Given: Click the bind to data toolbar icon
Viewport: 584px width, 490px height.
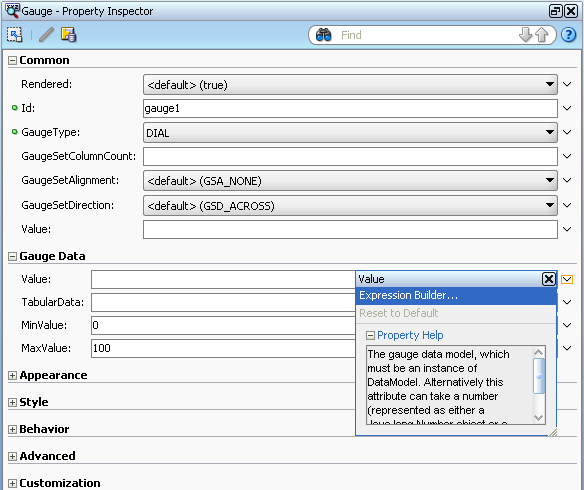Looking at the screenshot, I should click(x=69, y=35).
